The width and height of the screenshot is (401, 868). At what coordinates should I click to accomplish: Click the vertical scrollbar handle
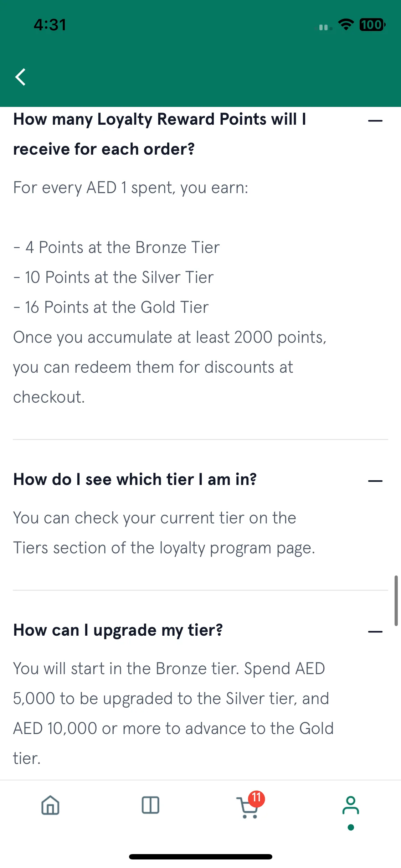[396, 600]
